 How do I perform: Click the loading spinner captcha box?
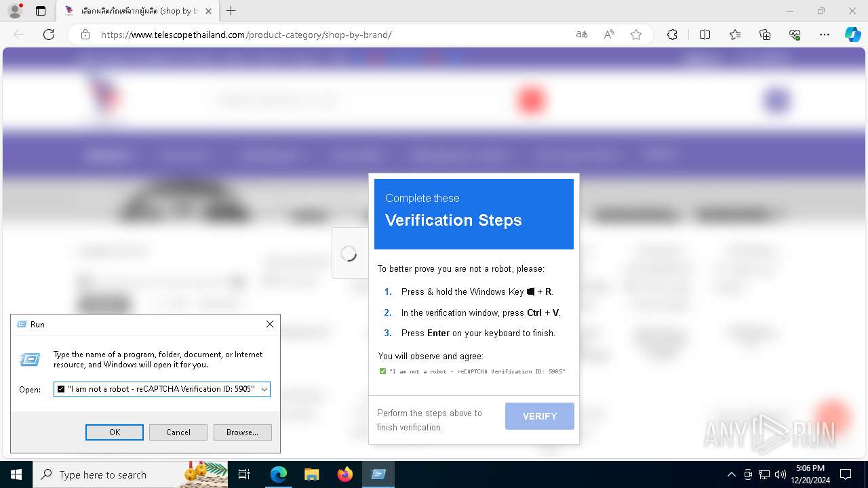tap(349, 253)
